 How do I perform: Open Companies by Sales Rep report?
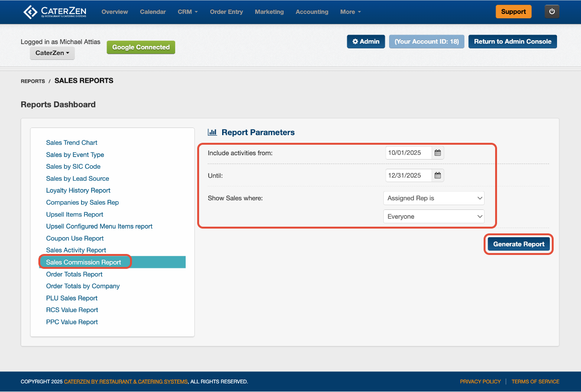(x=83, y=203)
